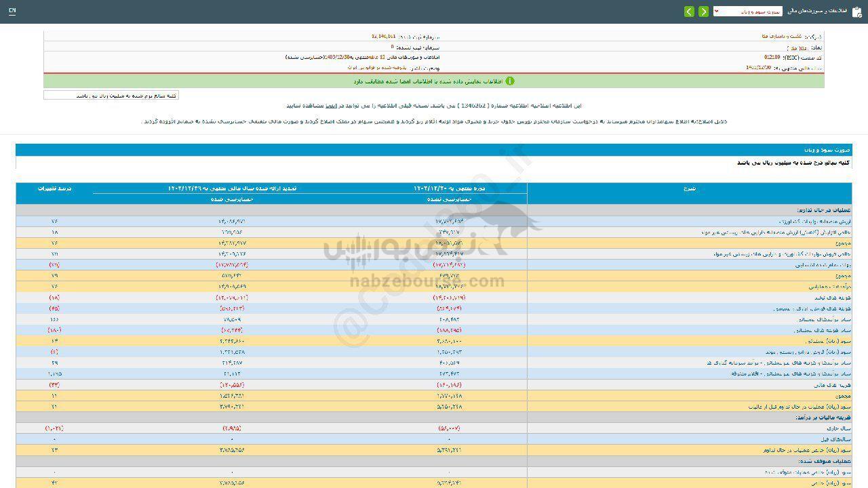The width and height of the screenshot is (868, 488).
Task: Click the 'هزینه مالیات بر درآمد' section row
Action: pyautogui.click(x=823, y=418)
